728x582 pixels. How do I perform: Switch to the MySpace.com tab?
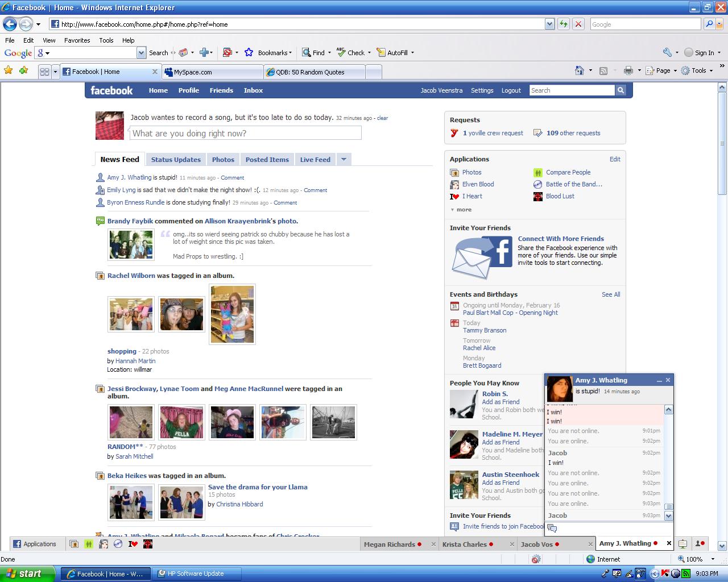point(212,72)
